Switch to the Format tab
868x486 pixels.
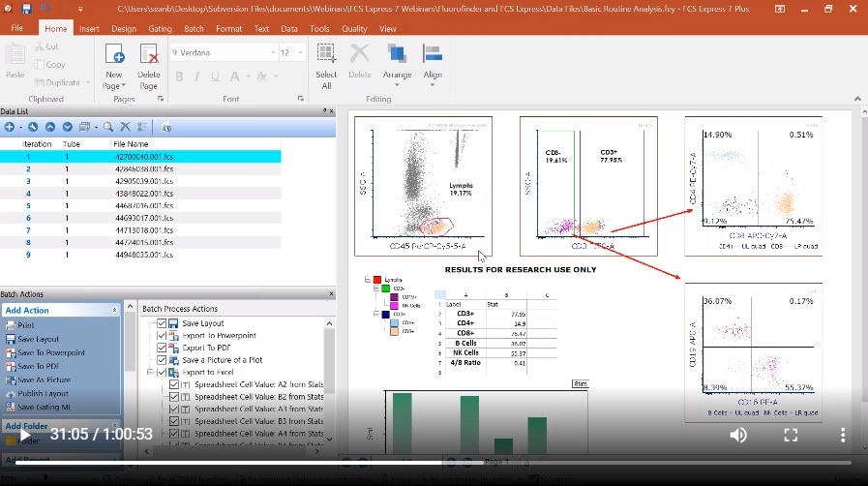[x=228, y=29]
